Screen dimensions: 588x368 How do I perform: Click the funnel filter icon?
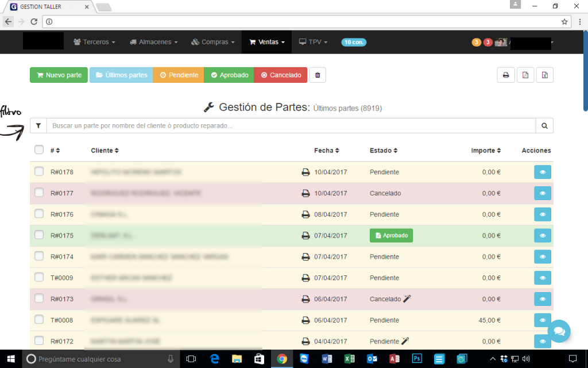[38, 126]
